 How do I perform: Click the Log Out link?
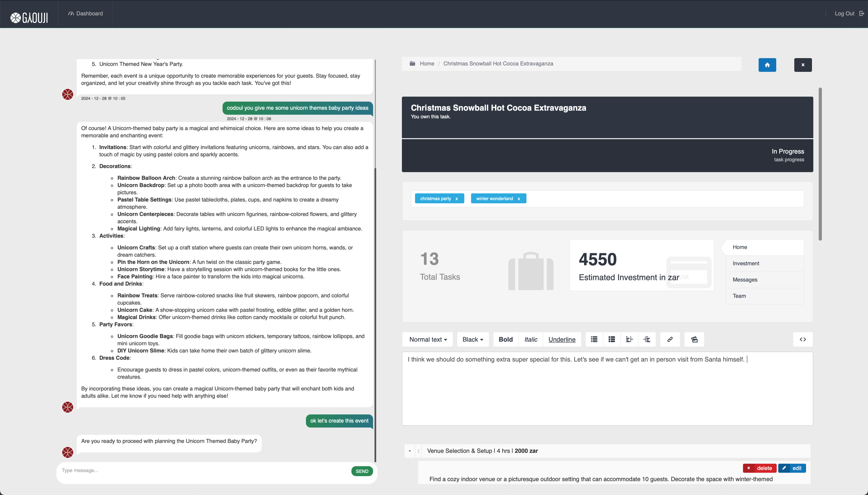point(844,14)
